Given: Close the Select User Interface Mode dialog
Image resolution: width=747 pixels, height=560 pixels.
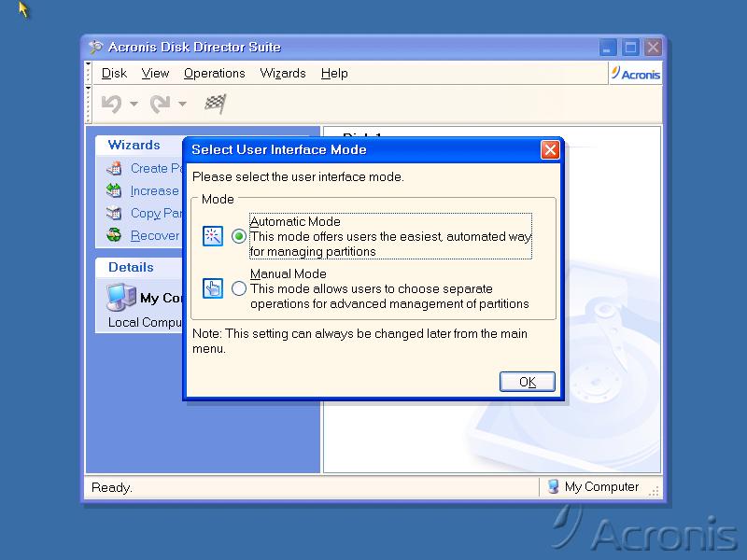Looking at the screenshot, I should [550, 150].
